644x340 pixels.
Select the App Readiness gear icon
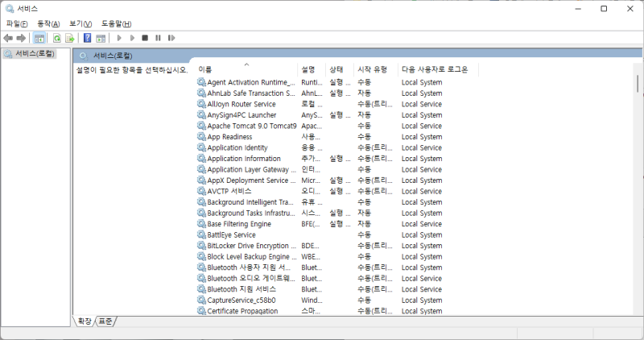click(x=201, y=136)
